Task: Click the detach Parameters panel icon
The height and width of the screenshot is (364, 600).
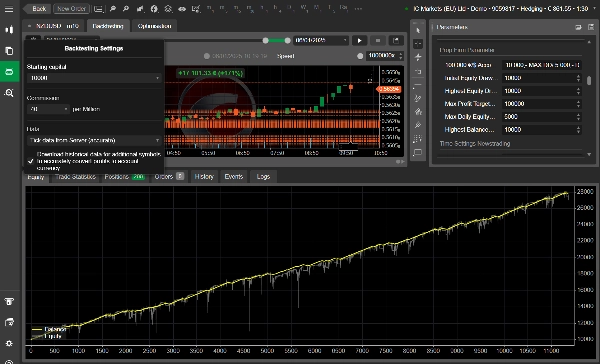Action: coord(578,27)
